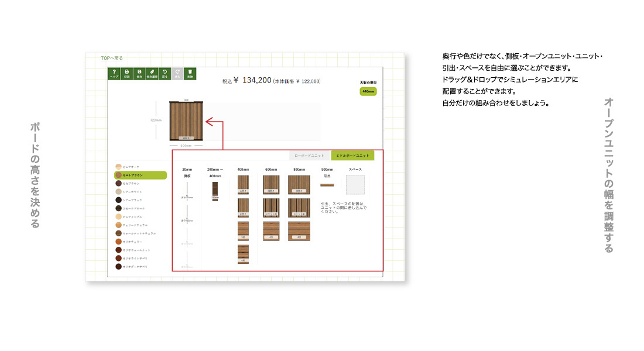This screenshot has height=351, width=644.
Task: Click the 723mm height dimension label
Action: pos(156,121)
